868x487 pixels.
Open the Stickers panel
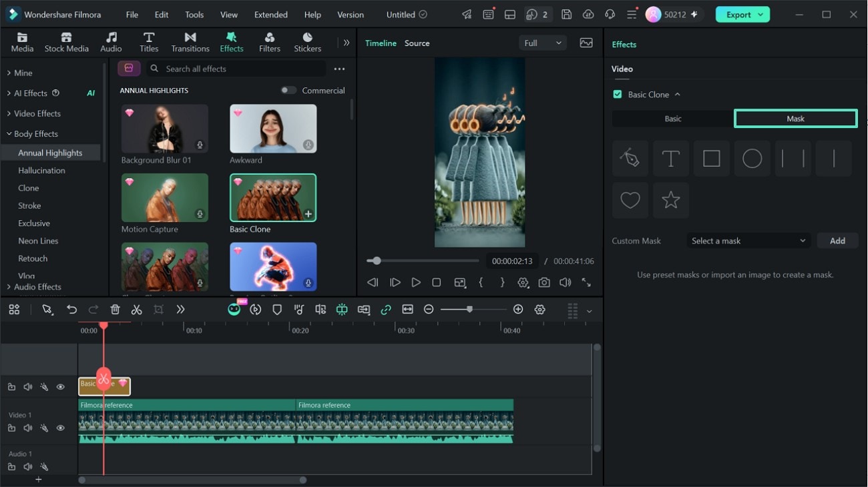point(307,42)
